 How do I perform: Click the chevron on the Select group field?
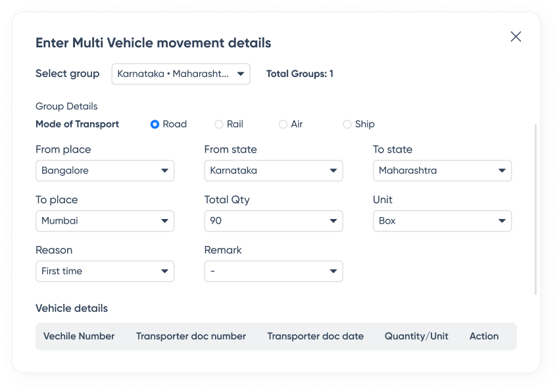(239, 74)
